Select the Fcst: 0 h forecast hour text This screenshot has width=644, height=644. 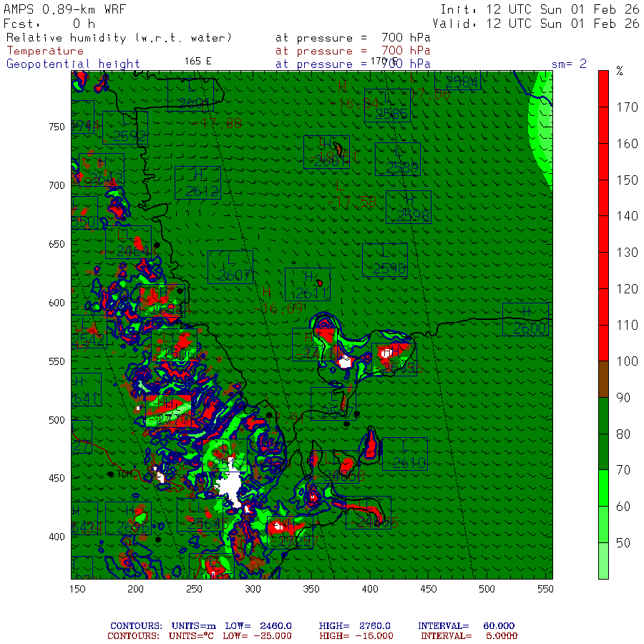49,24
